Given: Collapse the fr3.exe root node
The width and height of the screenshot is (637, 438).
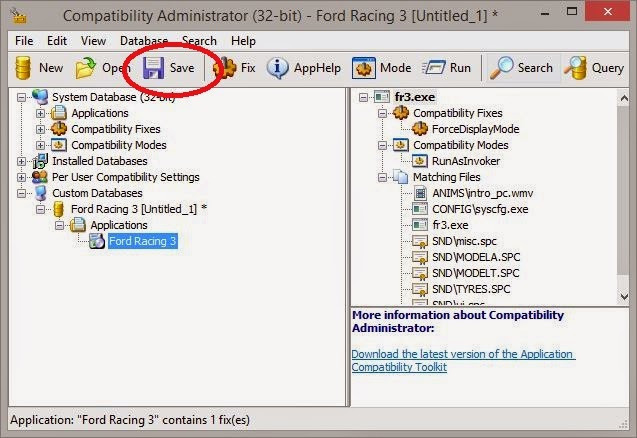Looking at the screenshot, I should coord(364,98).
